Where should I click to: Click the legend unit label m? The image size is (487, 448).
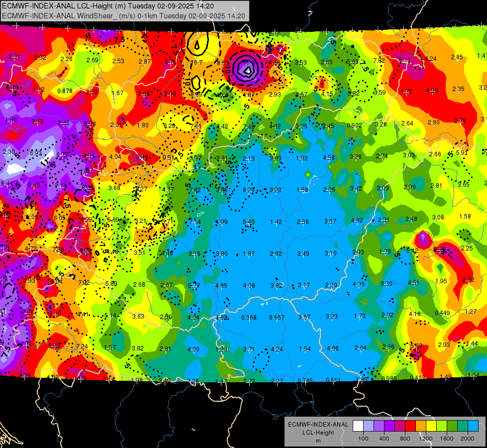click(318, 441)
